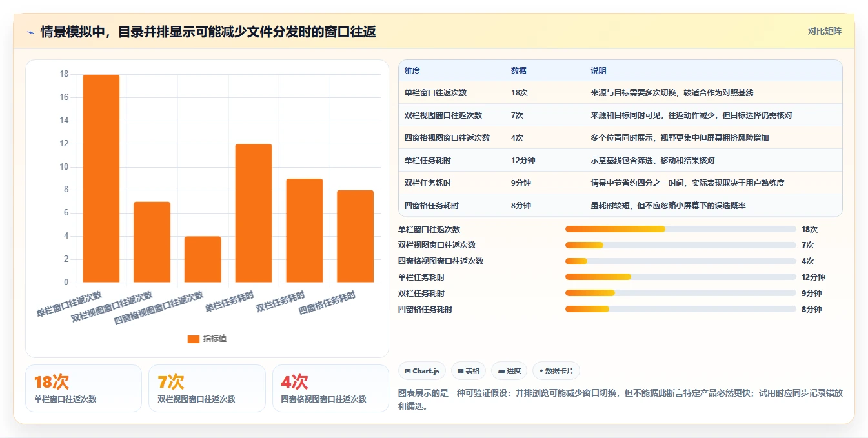Click the 18次 progress bar for 单栏窗口往返次数
Image resolution: width=868 pixels, height=438 pixels.
pyautogui.click(x=680, y=229)
